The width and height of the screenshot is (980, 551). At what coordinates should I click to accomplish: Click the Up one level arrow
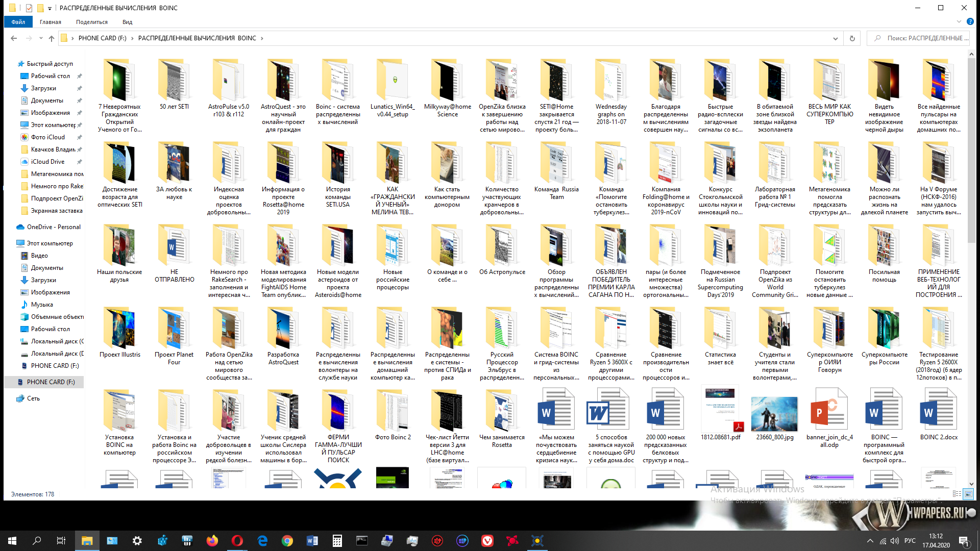click(x=52, y=38)
